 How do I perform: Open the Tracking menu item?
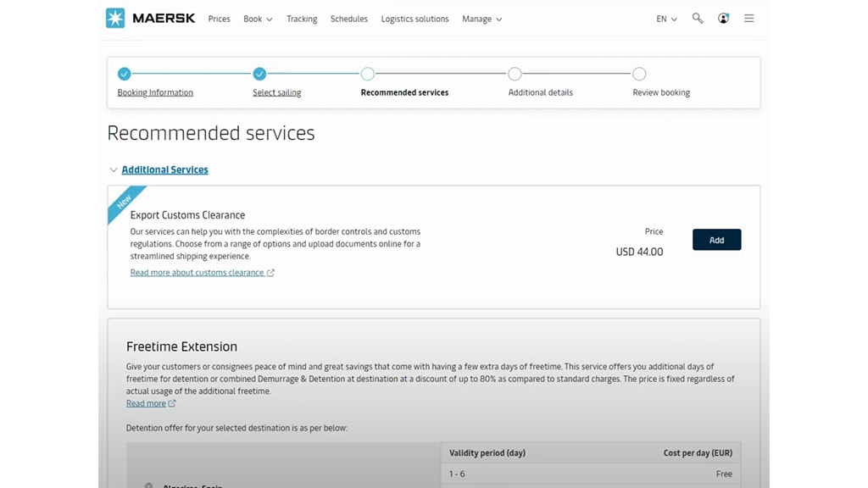(x=302, y=18)
